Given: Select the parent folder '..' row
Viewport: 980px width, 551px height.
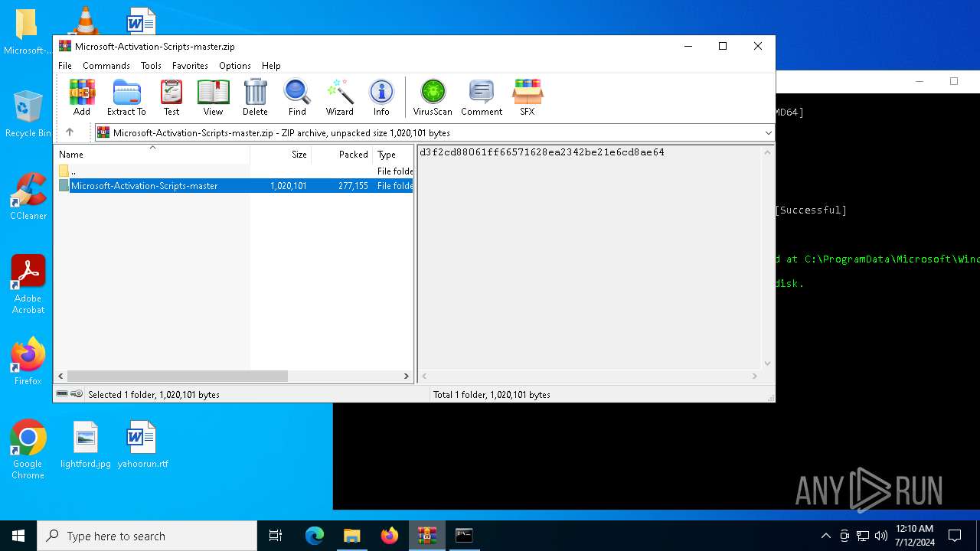Looking at the screenshot, I should (x=234, y=171).
